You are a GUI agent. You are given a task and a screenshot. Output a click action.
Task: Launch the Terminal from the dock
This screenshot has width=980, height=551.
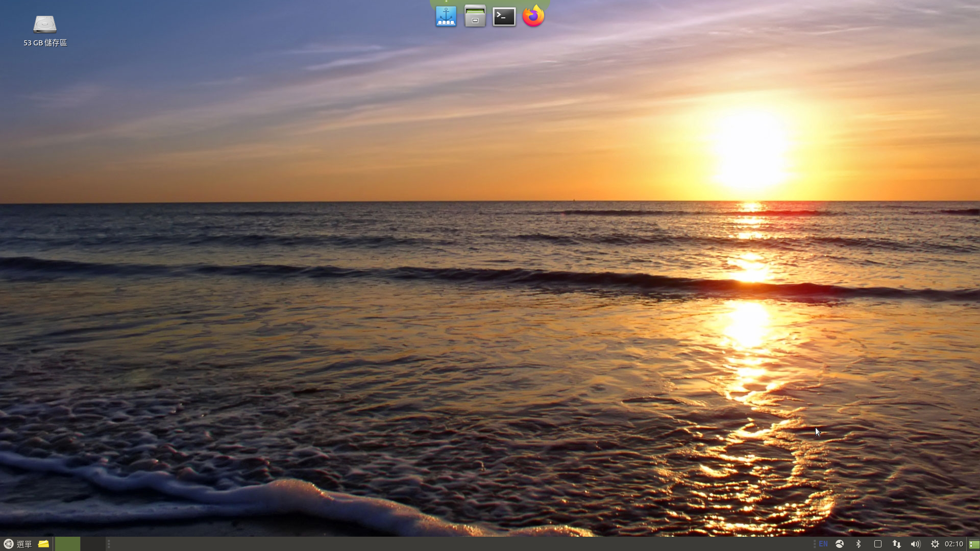[504, 17]
